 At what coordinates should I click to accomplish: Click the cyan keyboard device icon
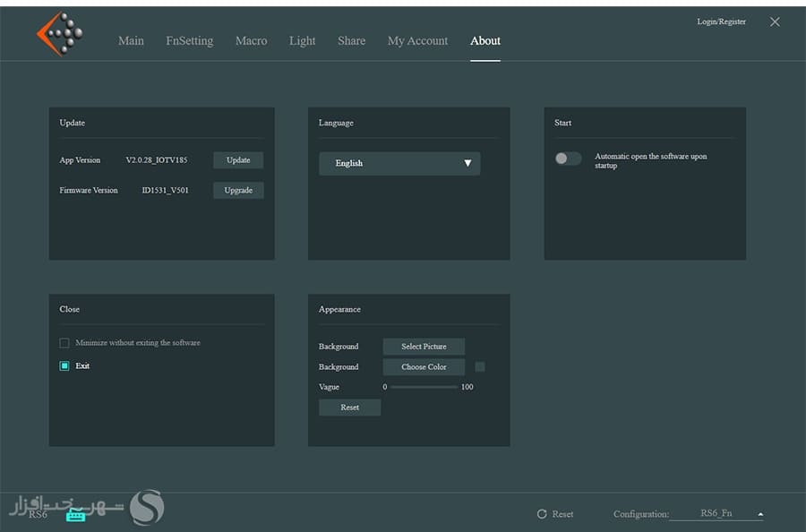[x=75, y=515]
